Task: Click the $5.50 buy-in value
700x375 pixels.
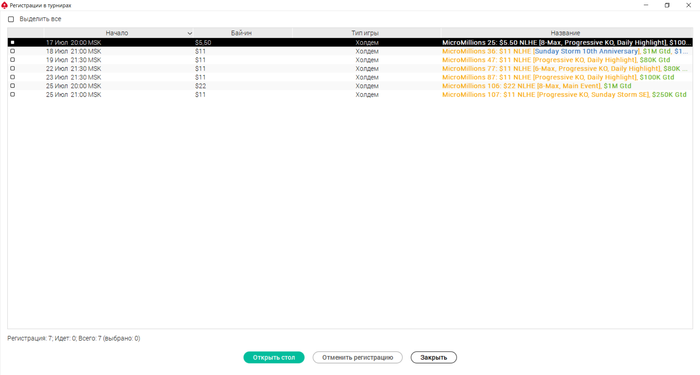Action: click(203, 42)
